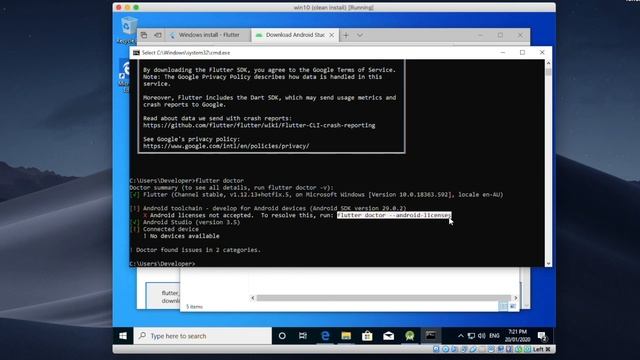Open the volume control in tray
This screenshot has height=360, width=640.
[482, 336]
